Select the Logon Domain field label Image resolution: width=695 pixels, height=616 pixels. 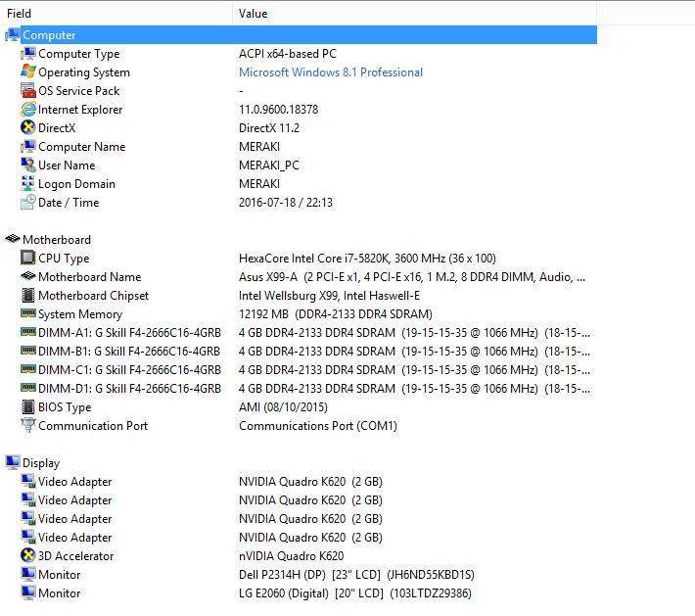(76, 184)
